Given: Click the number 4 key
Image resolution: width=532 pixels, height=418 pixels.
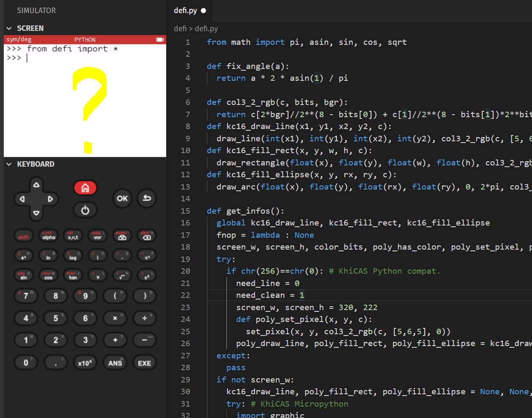Looking at the screenshot, I should 26,318.
